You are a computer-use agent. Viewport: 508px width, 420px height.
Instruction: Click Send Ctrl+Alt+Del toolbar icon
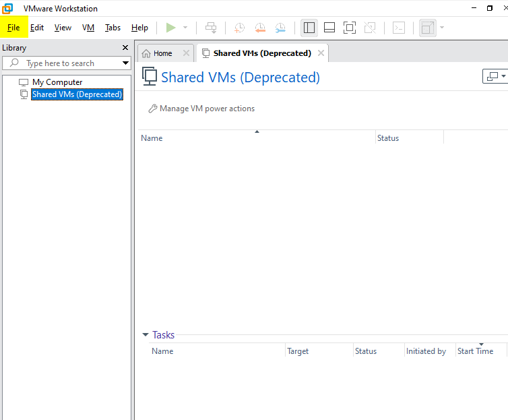(x=211, y=28)
